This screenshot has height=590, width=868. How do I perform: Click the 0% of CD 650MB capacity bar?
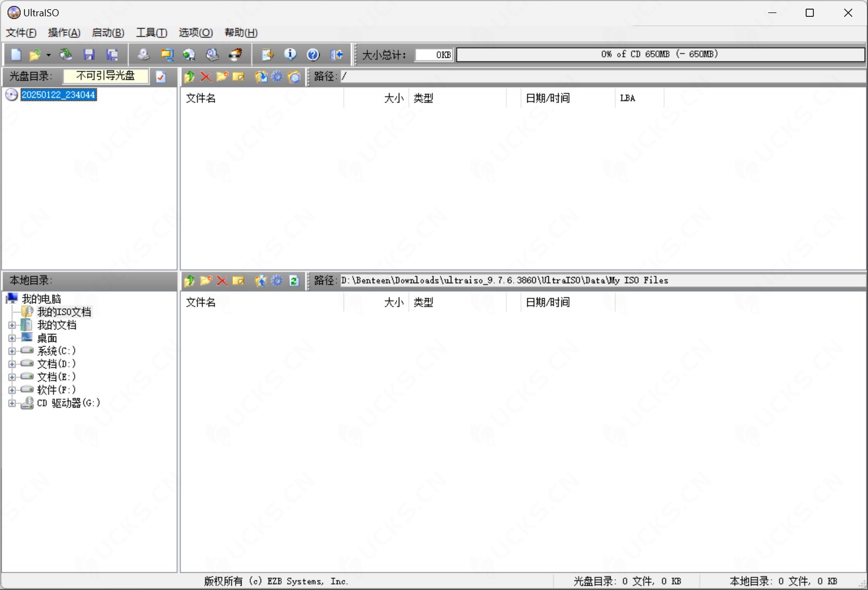pos(660,54)
